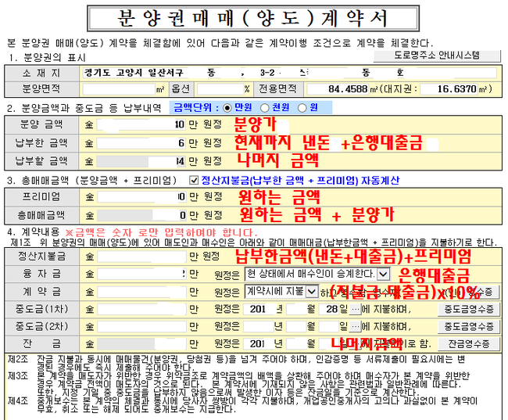Click the 융자금 amount input field

coord(141,274)
